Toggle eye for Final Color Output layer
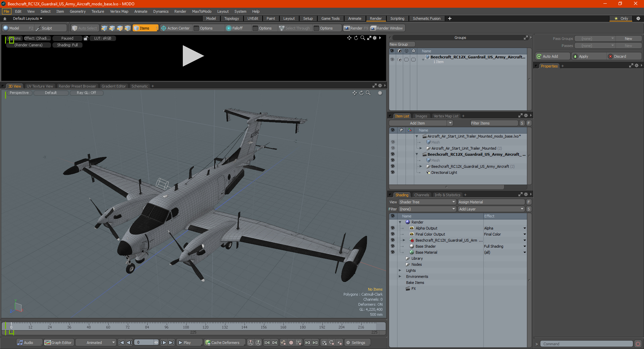644x349 pixels. 392,234
